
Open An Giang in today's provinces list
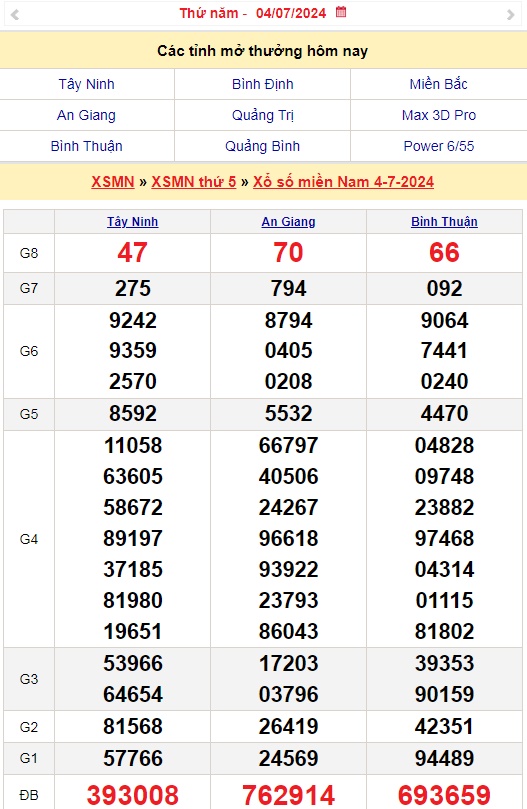click(x=86, y=115)
